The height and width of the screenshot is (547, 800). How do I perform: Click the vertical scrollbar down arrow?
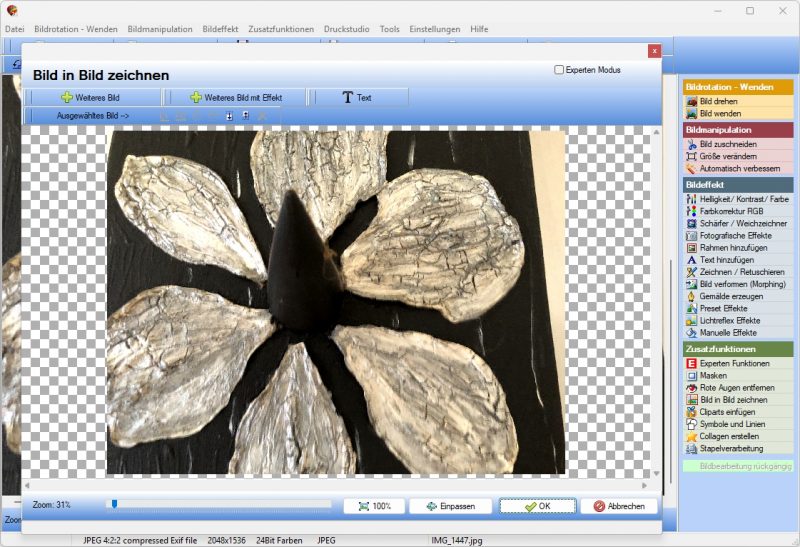coord(656,474)
